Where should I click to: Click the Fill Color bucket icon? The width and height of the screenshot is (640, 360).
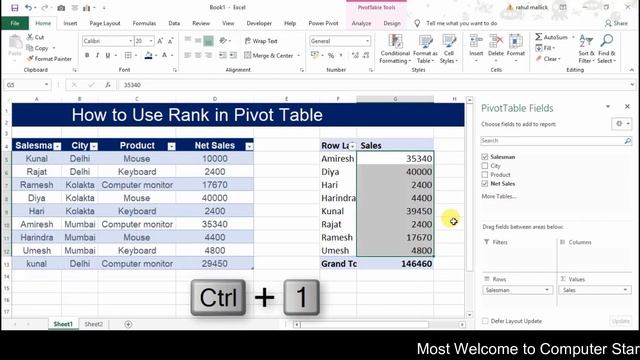point(148,55)
